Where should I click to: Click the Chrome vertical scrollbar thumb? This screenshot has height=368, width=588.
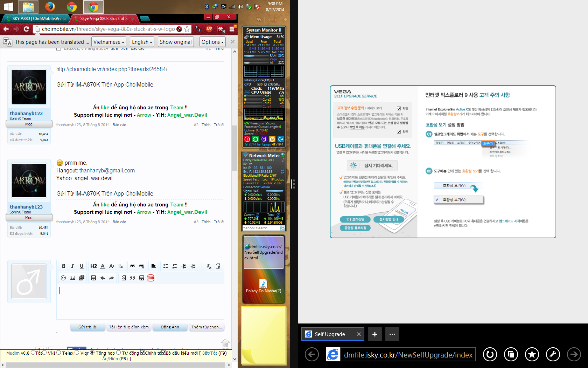point(234,148)
